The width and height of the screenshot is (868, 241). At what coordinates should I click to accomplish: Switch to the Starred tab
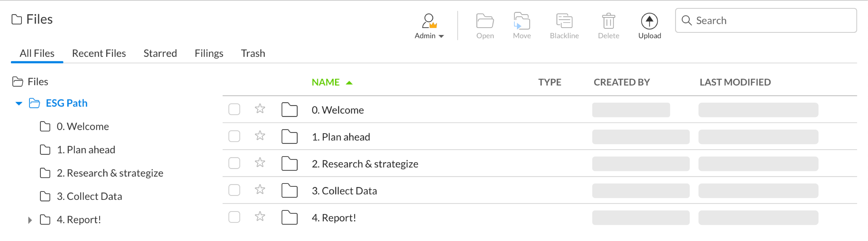point(160,53)
